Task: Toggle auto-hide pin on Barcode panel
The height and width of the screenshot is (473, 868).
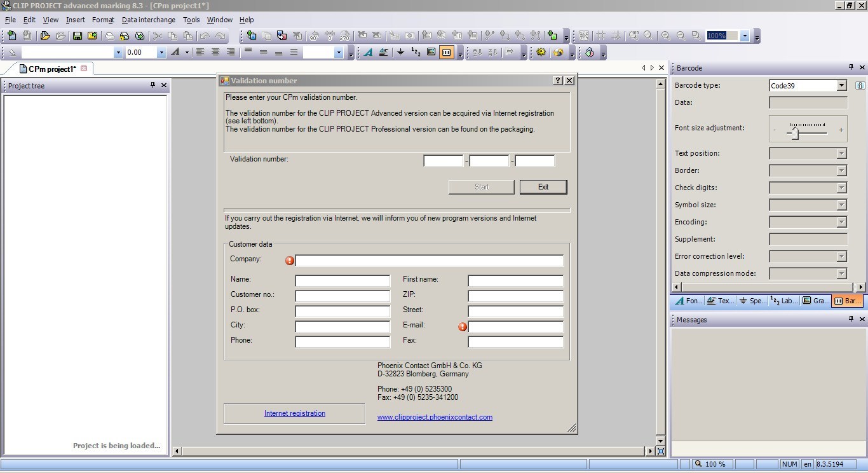Action: click(x=851, y=67)
